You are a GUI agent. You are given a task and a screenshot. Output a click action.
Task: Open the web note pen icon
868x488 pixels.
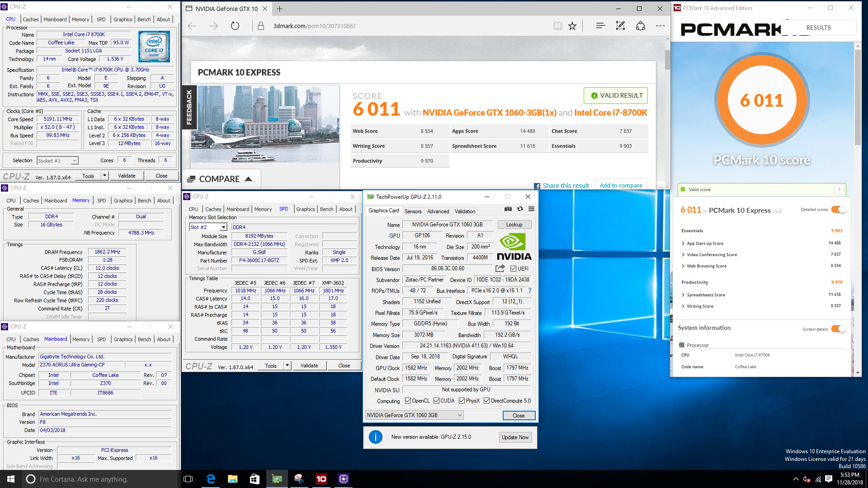(620, 26)
